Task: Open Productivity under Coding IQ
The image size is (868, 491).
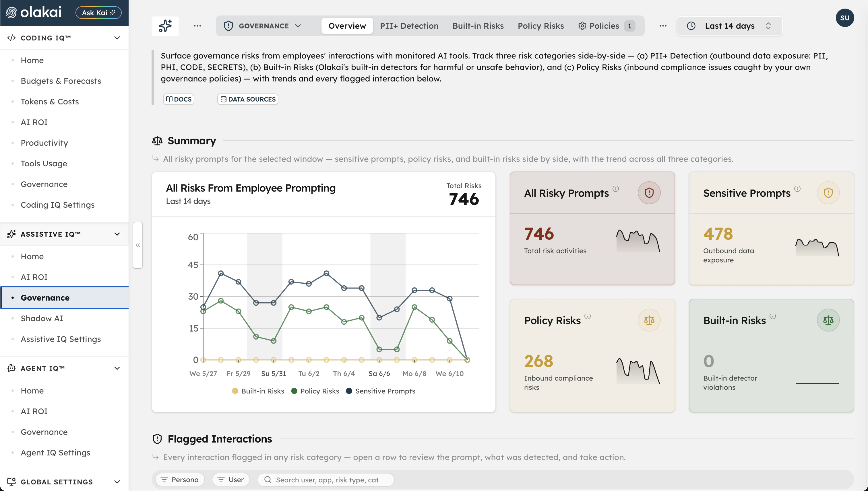Action: click(44, 143)
